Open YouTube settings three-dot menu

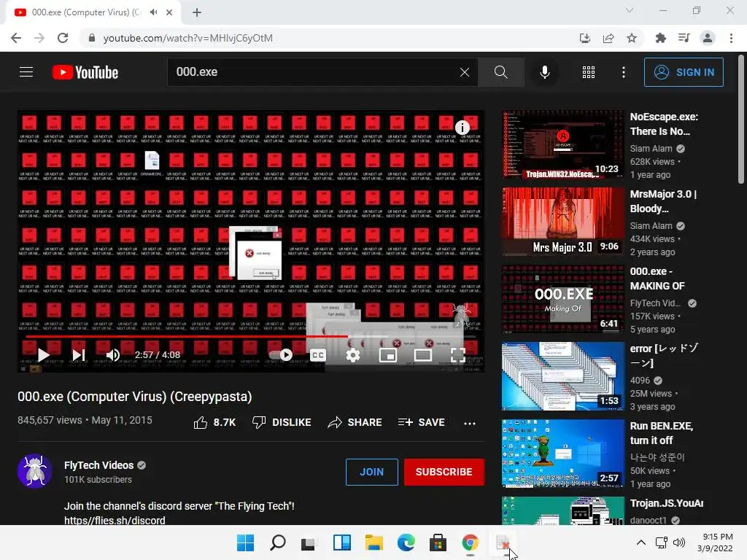[x=624, y=72]
